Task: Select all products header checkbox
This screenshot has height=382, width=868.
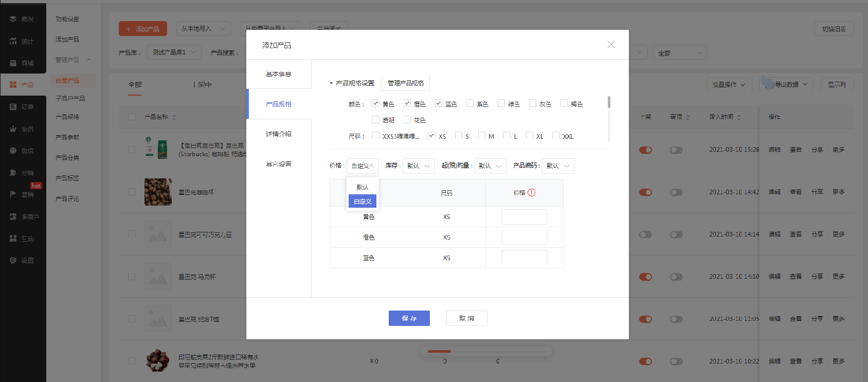Action: [132, 117]
